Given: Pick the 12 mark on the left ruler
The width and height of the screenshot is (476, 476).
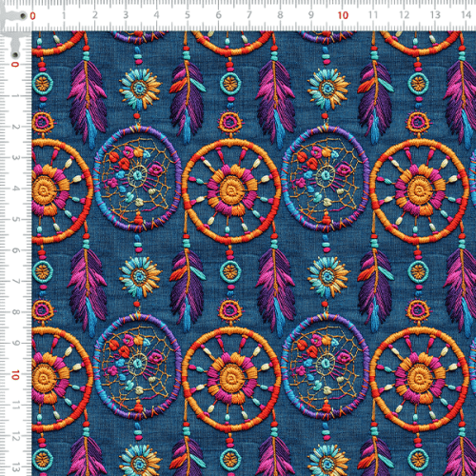Looking at the screenshot, I should [x=15, y=437].
